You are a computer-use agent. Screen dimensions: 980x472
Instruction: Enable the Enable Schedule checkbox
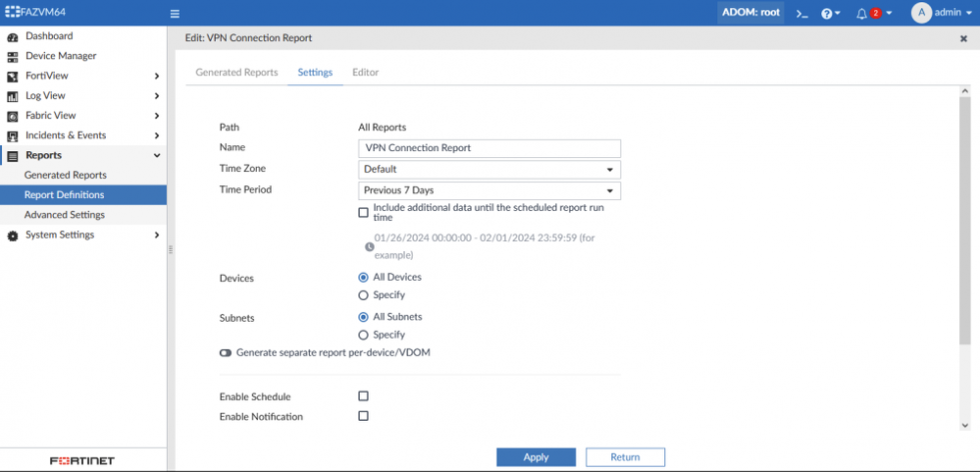point(363,396)
